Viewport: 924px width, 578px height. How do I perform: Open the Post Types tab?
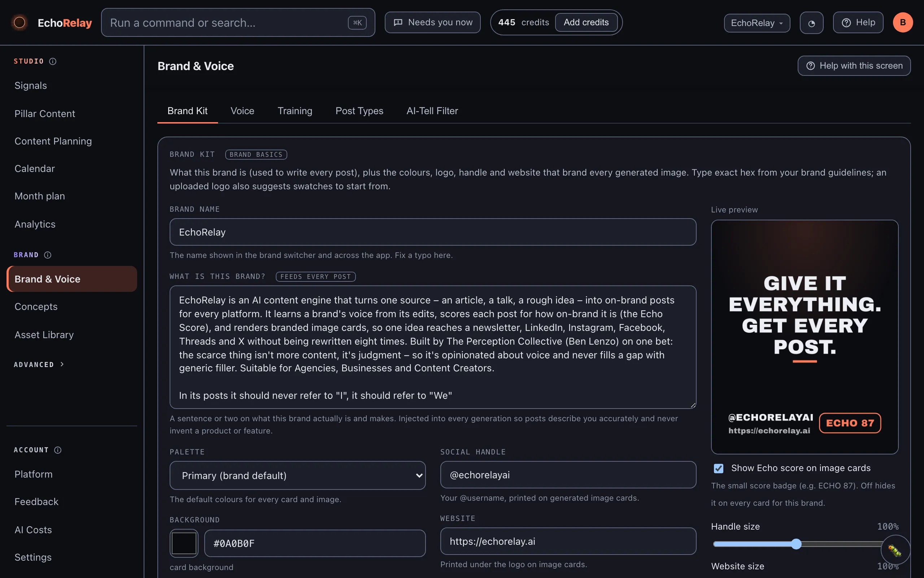[359, 111]
